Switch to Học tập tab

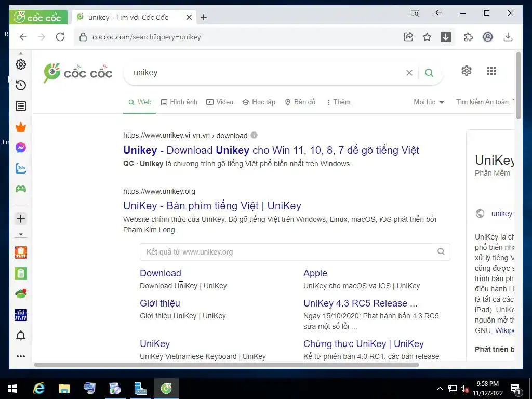[259, 102]
